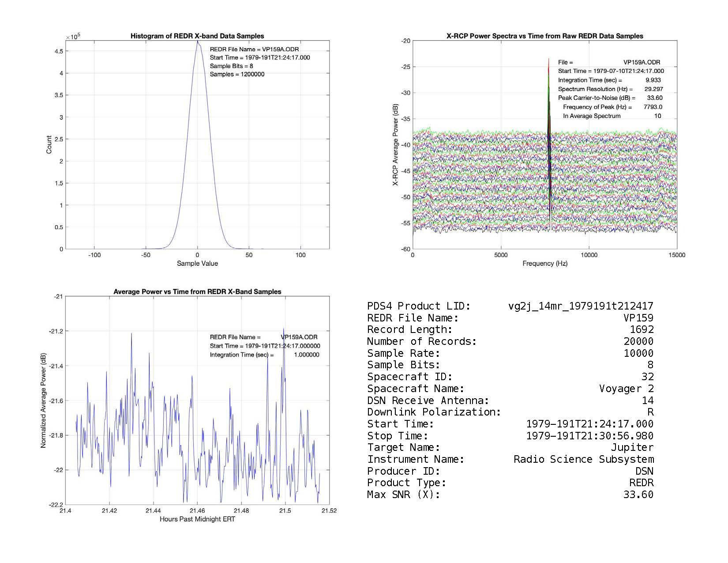Click Peak Carrier-to-Noise annotation in spectra plot
Image resolution: width=728 pixels, height=563 pixels.
597,98
